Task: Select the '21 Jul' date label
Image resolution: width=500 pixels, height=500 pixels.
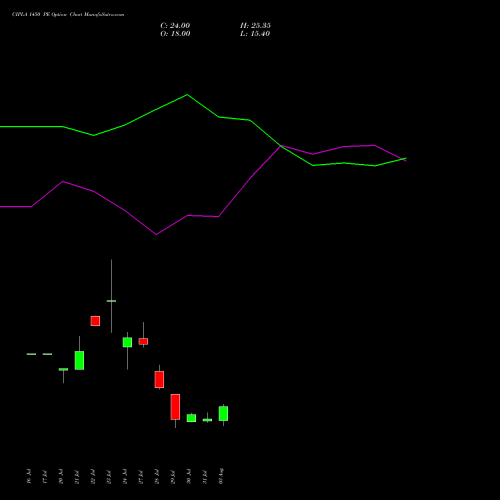Action: pos(77,476)
